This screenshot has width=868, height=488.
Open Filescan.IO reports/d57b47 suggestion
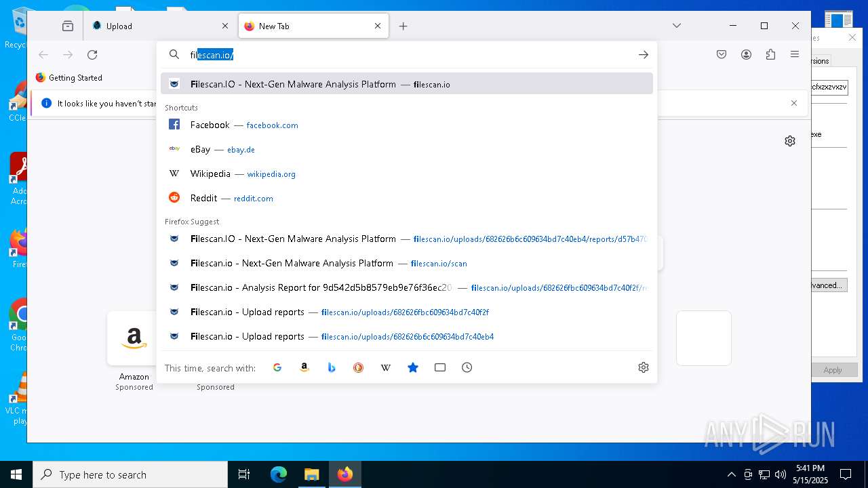(x=407, y=239)
